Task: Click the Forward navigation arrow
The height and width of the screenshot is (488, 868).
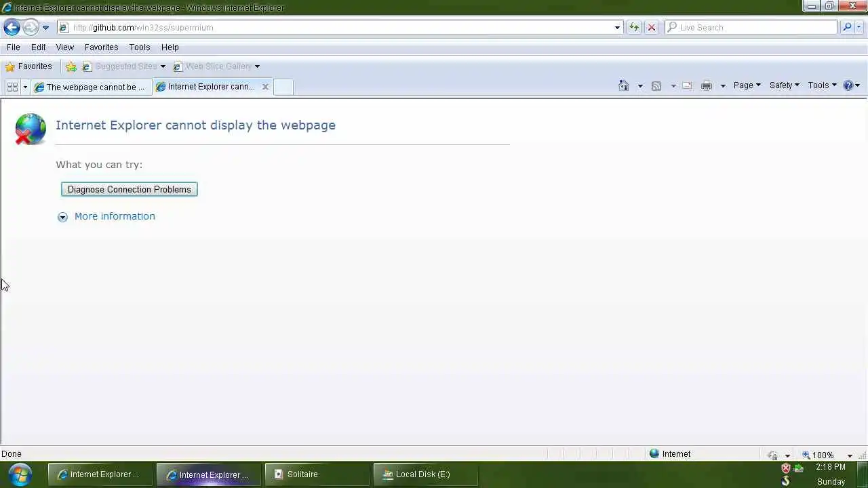Action: pyautogui.click(x=31, y=27)
